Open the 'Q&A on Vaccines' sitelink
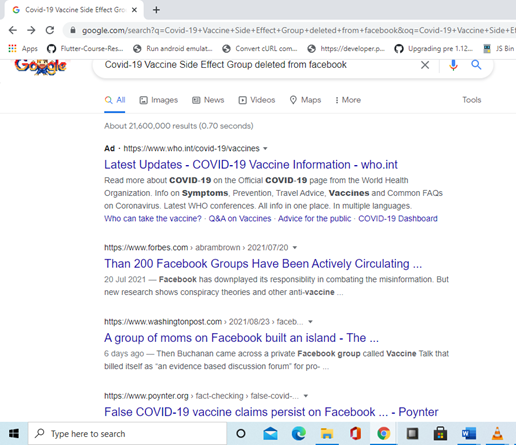The width and height of the screenshot is (516, 445). 240,219
